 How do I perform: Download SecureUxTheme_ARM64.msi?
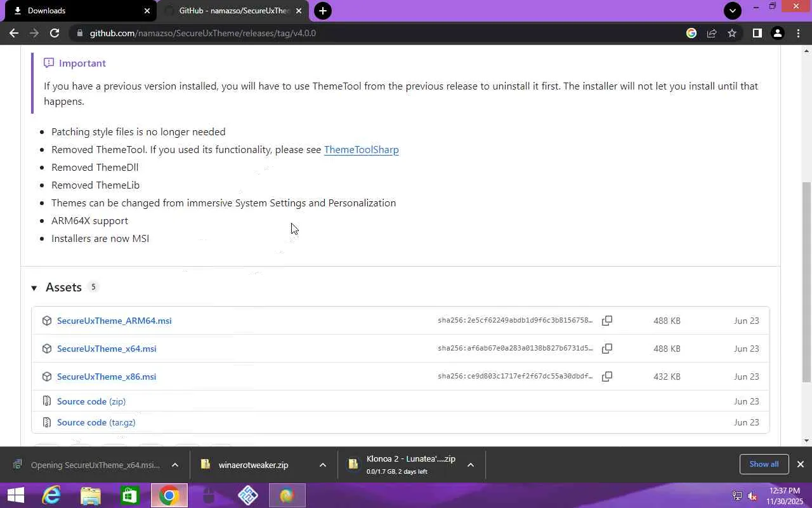114,321
